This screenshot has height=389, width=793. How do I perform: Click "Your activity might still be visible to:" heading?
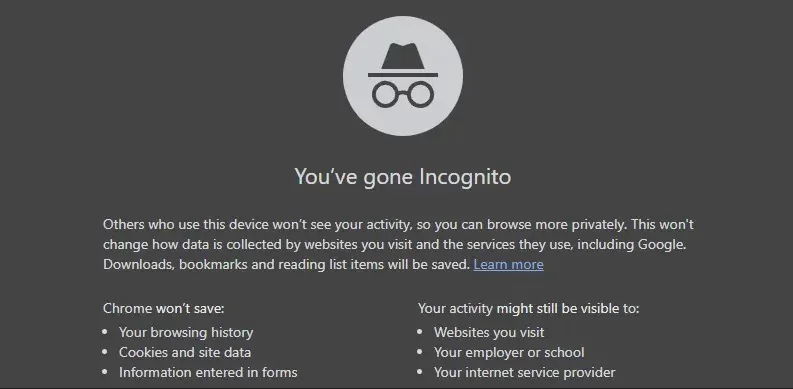click(x=528, y=308)
